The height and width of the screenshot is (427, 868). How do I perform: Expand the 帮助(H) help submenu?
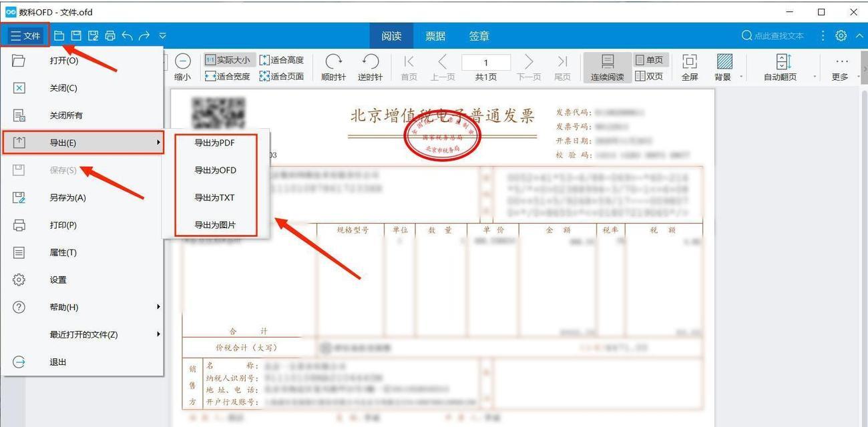(x=83, y=307)
